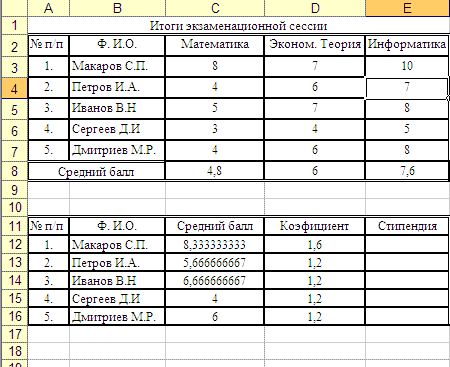This screenshot has height=367, width=450.
Task: Select empty Стипендия cell for Макаров row 12
Action: point(407,245)
